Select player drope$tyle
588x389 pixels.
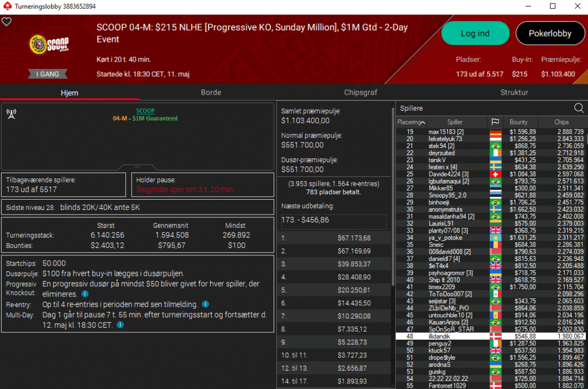[490, 357]
